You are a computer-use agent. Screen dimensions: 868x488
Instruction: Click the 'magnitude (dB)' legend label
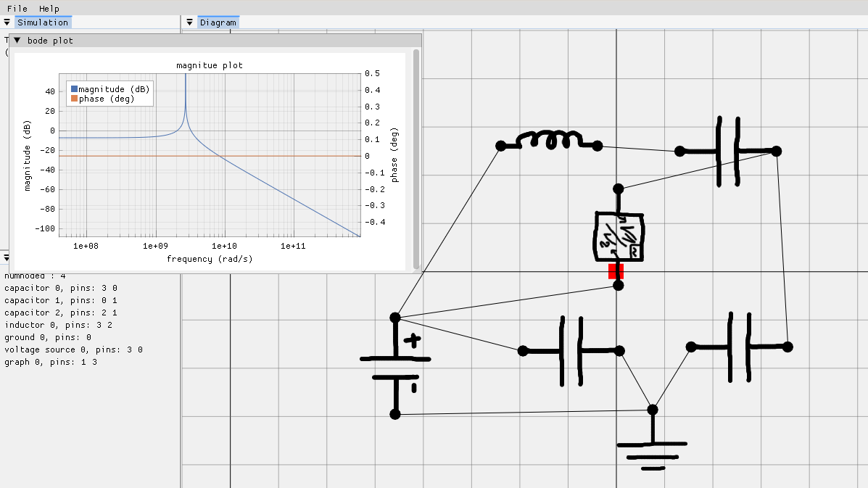(x=114, y=89)
